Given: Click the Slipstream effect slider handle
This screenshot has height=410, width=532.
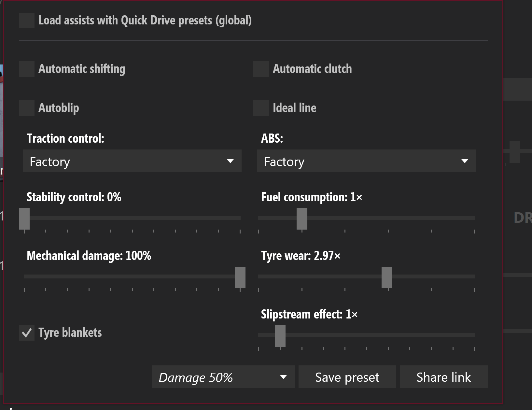Looking at the screenshot, I should click(x=280, y=336).
